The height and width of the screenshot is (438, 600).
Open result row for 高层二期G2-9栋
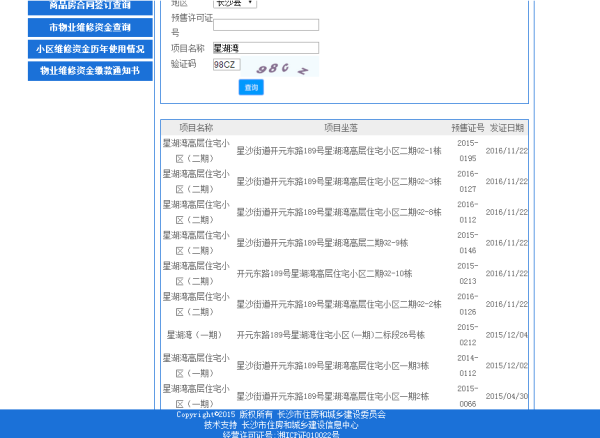coord(322,242)
